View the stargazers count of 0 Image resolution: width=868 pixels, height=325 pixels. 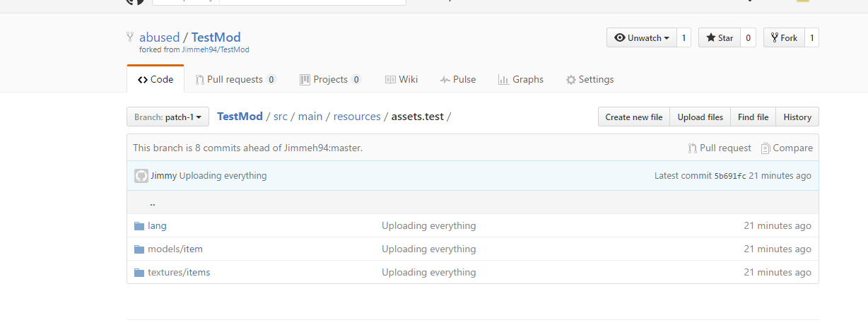749,38
